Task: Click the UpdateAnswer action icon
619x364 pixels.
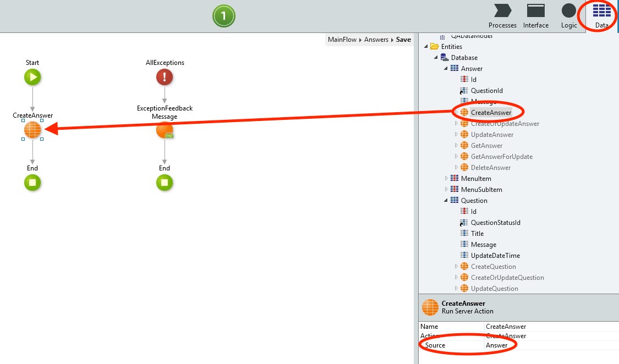Action: click(464, 135)
